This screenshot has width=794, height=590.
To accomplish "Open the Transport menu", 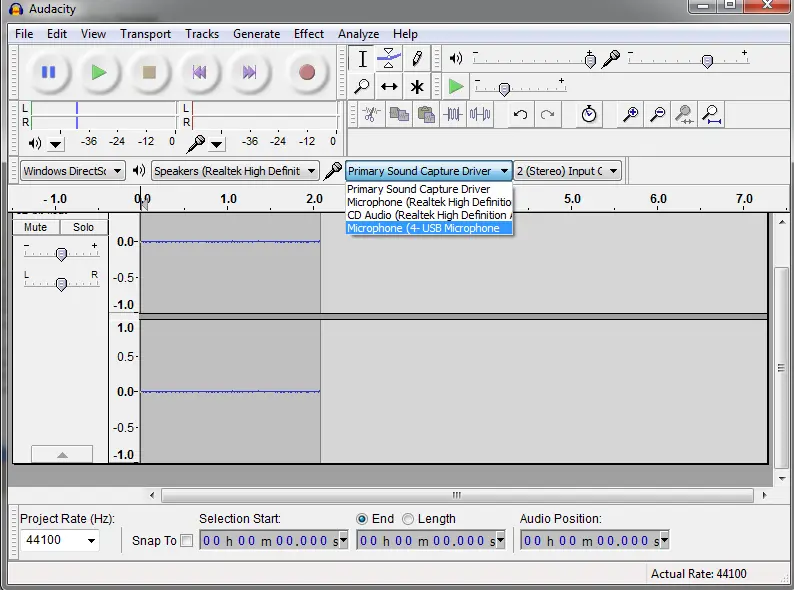I will click(145, 34).
